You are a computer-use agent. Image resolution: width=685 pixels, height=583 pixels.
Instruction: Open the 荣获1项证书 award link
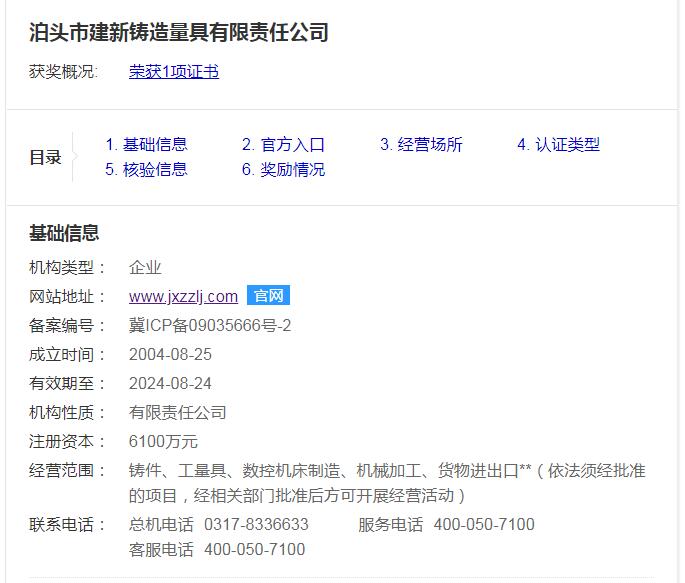(173, 72)
